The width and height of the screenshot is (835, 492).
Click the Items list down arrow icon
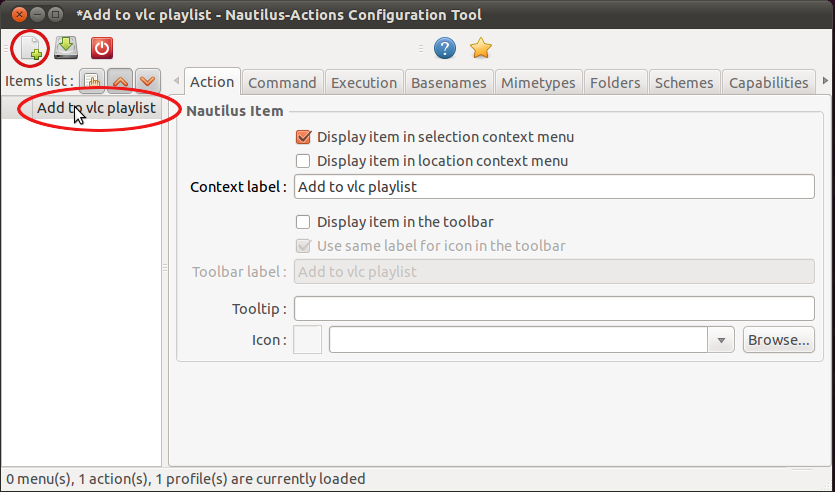tap(147, 81)
